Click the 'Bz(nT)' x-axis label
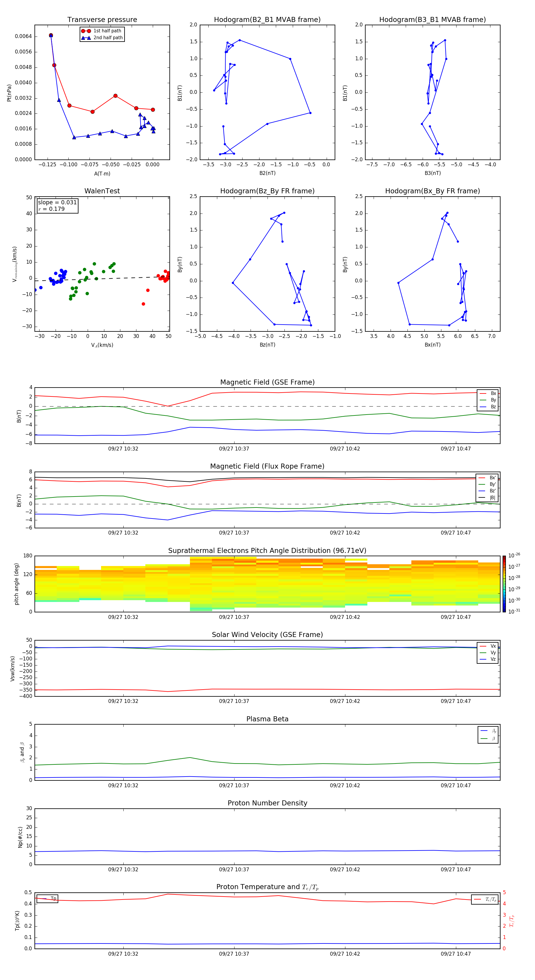The image size is (535, 980). pos(267,345)
